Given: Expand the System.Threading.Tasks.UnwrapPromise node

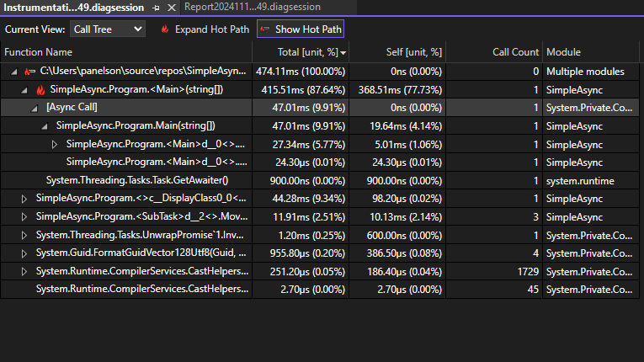Looking at the screenshot, I should (24, 235).
